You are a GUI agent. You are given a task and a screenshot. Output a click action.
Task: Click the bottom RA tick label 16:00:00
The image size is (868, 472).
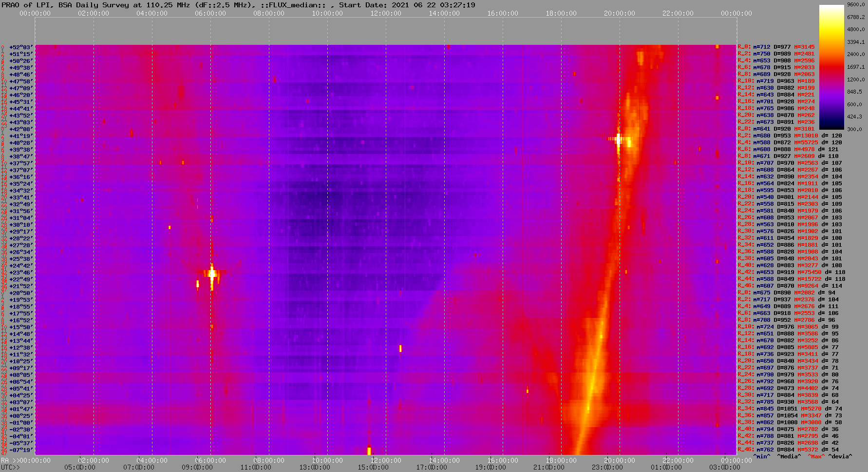[x=503, y=461]
